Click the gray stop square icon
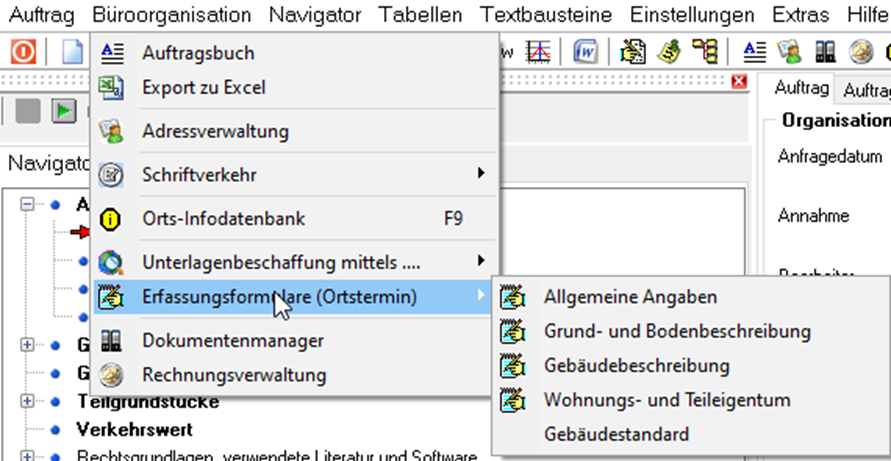Image resolution: width=891 pixels, height=461 pixels. pos(28,111)
